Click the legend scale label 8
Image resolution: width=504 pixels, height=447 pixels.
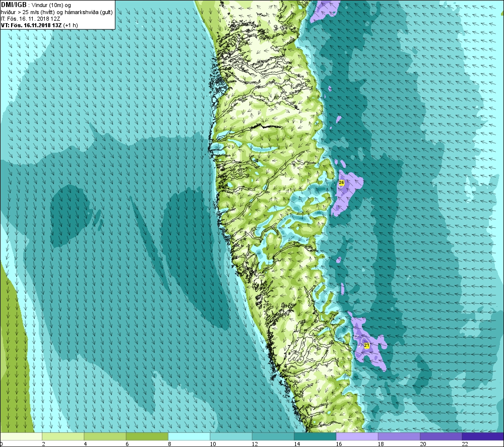pos(169,444)
